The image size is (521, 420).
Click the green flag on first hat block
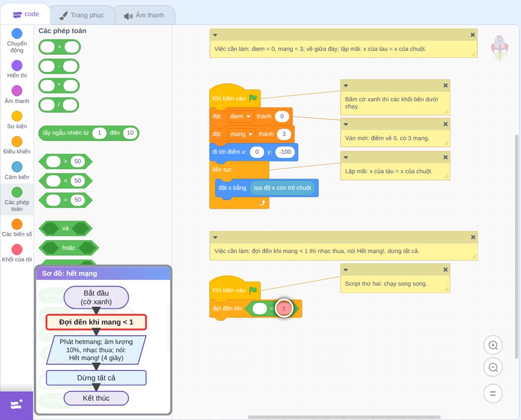click(x=253, y=98)
